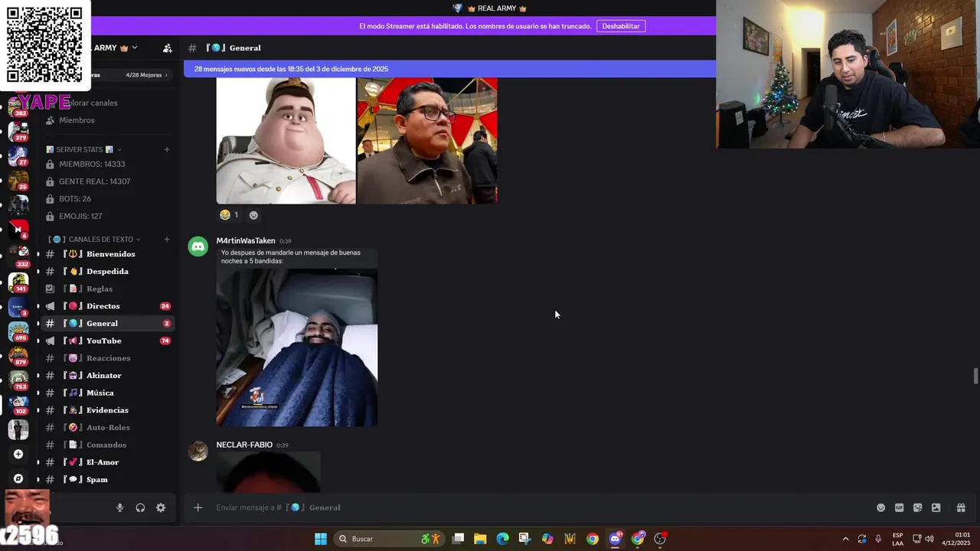The image size is (980, 551).
Task: Add channel to CANALES DE TEXTO category
Action: click(x=167, y=240)
